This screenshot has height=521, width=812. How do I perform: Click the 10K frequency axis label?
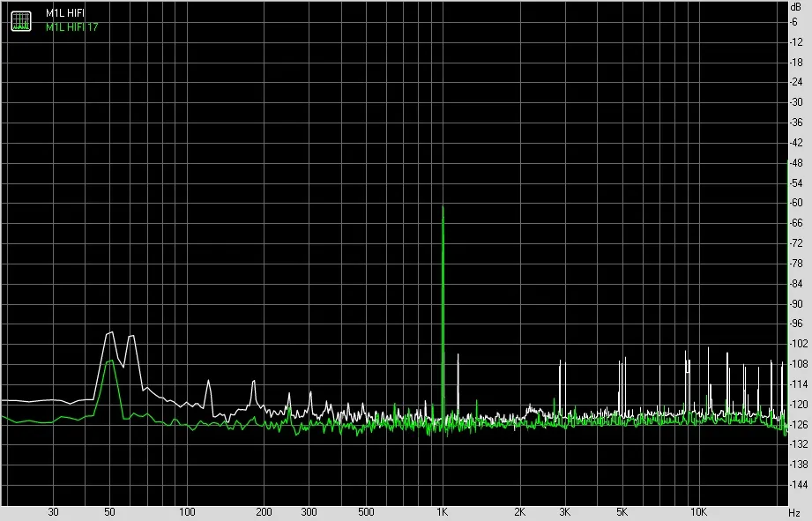click(698, 512)
